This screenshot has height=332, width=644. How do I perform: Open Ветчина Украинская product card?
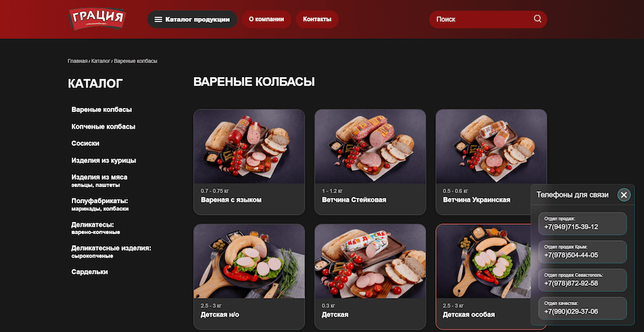(491, 162)
